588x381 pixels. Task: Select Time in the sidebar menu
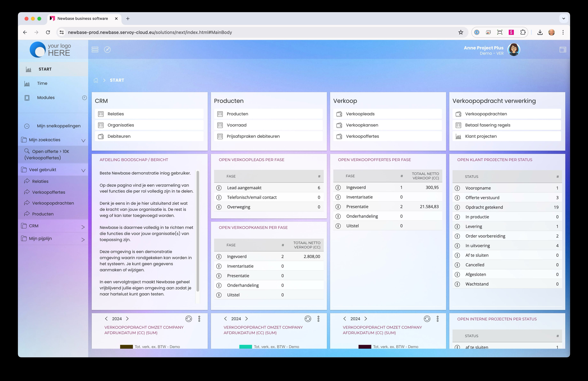42,83
